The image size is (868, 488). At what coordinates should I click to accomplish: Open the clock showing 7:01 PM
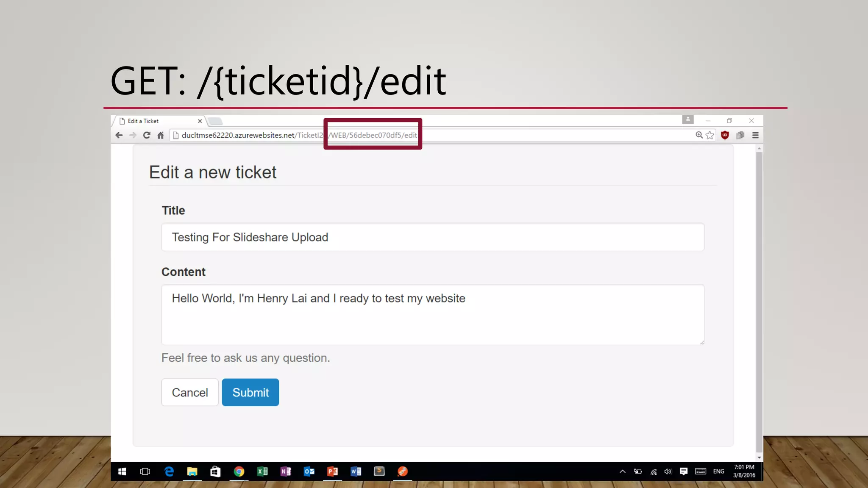pyautogui.click(x=744, y=471)
